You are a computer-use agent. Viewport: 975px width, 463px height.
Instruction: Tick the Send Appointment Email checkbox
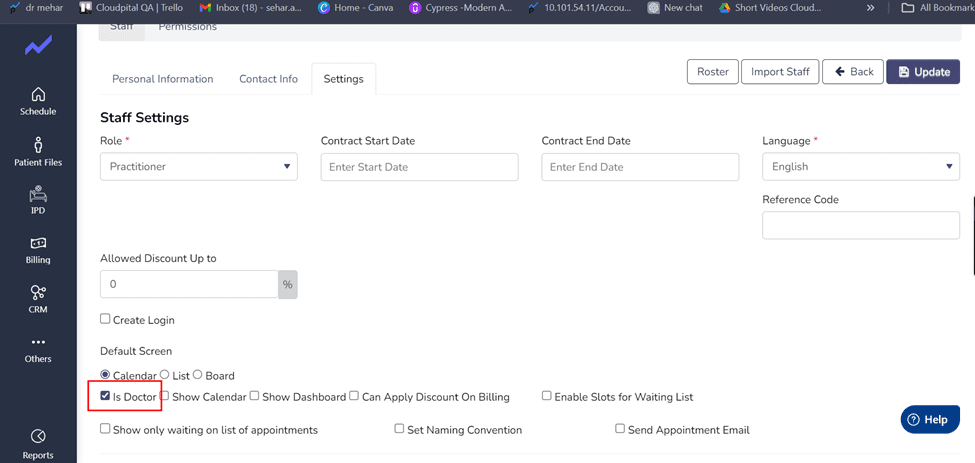pyautogui.click(x=620, y=429)
